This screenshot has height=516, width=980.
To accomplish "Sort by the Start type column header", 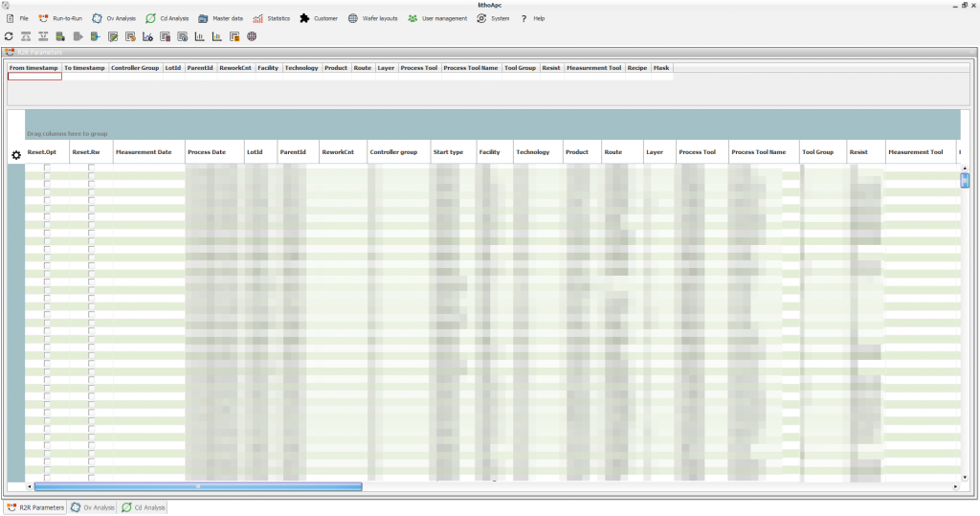I will (x=453, y=152).
